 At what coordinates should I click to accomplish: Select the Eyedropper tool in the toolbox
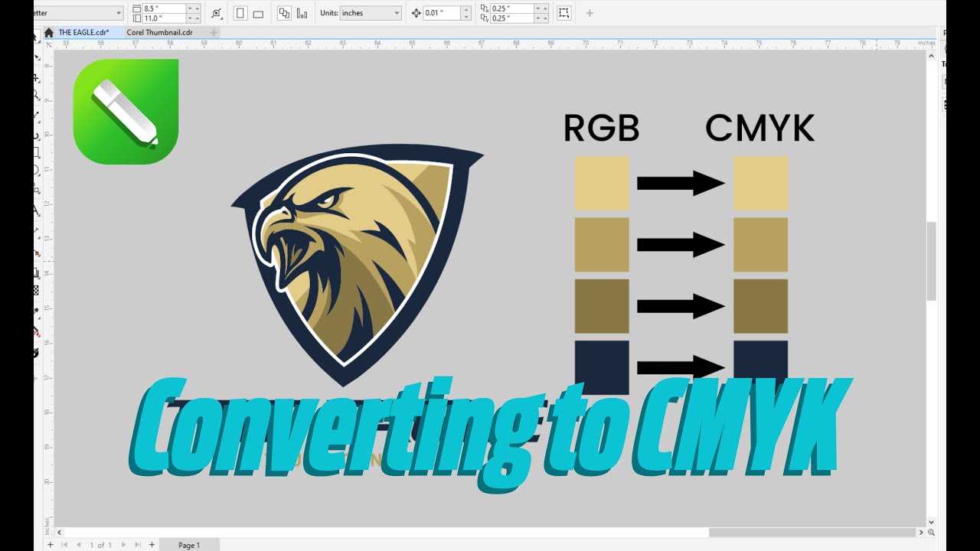36,312
